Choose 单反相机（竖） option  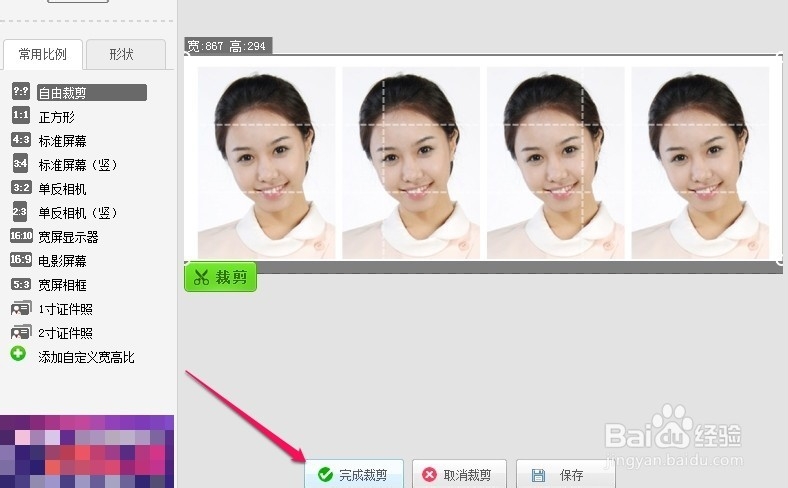point(78,213)
